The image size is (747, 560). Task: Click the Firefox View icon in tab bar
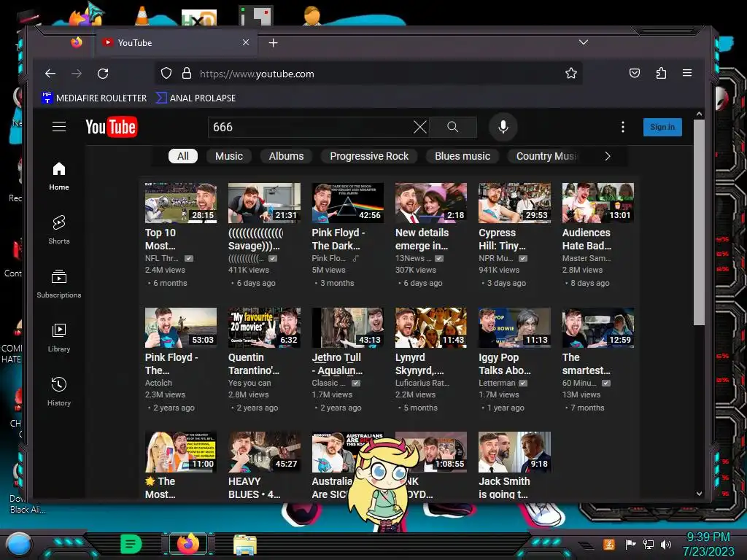(x=76, y=42)
